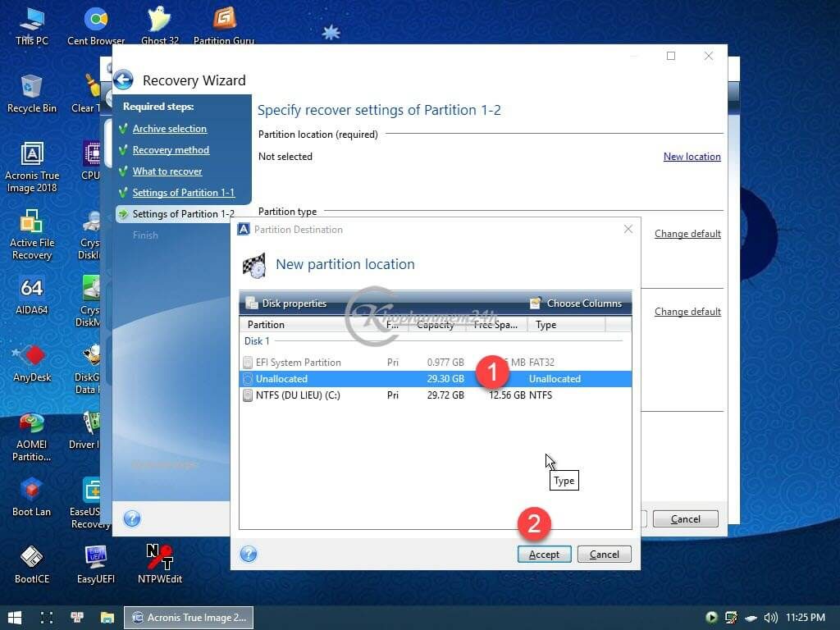Open Acronis True Image 2018 desktop icon
The height and width of the screenshot is (630, 840).
(32, 167)
